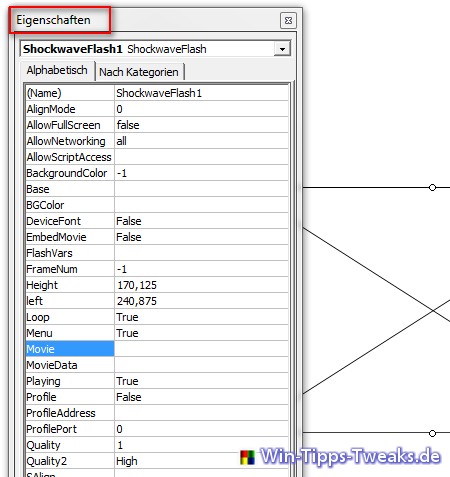Image resolution: width=450 pixels, height=477 pixels.
Task: Click the BackgroundColor value -1
Action: (x=201, y=173)
